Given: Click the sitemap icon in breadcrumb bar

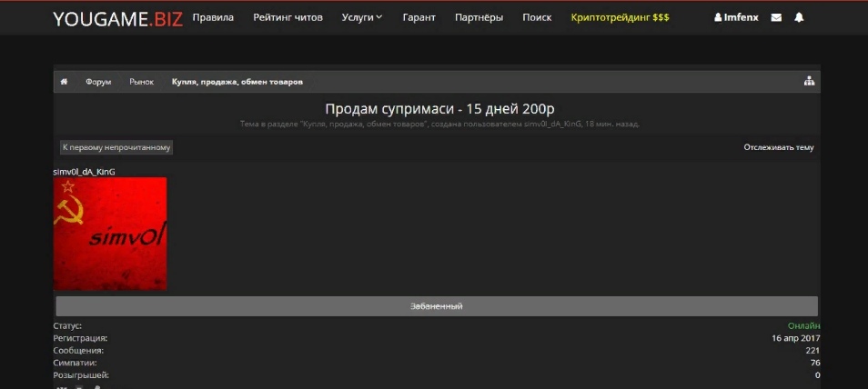Looking at the screenshot, I should [x=809, y=81].
